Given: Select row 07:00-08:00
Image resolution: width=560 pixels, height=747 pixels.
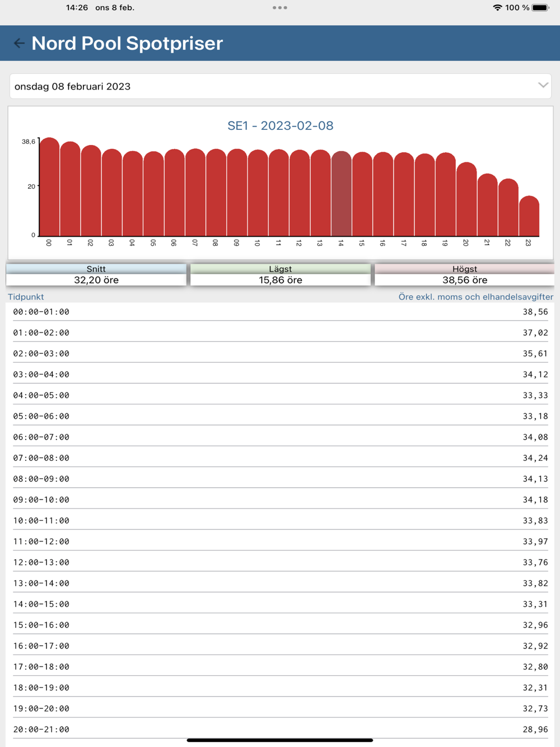Looking at the screenshot, I should 280,457.
